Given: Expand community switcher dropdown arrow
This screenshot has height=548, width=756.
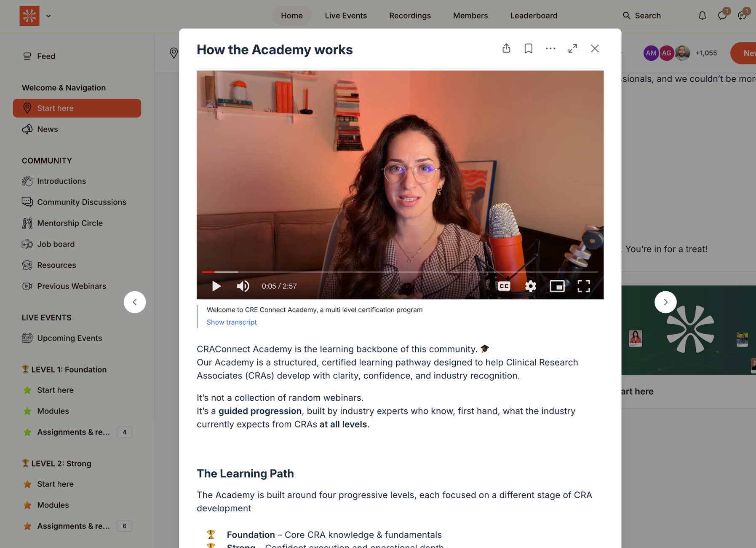Looking at the screenshot, I should coord(48,16).
